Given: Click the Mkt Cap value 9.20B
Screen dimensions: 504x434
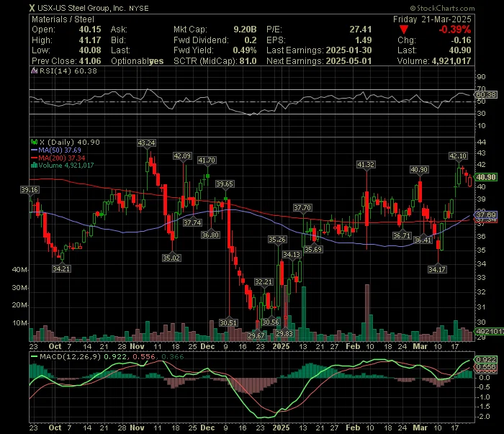Looking at the screenshot, I should point(245,30).
